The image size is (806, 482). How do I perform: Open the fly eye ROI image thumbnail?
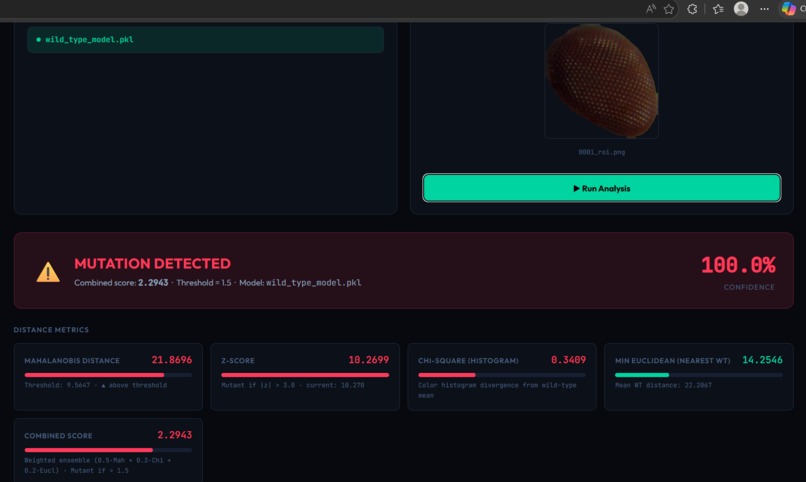pos(601,81)
